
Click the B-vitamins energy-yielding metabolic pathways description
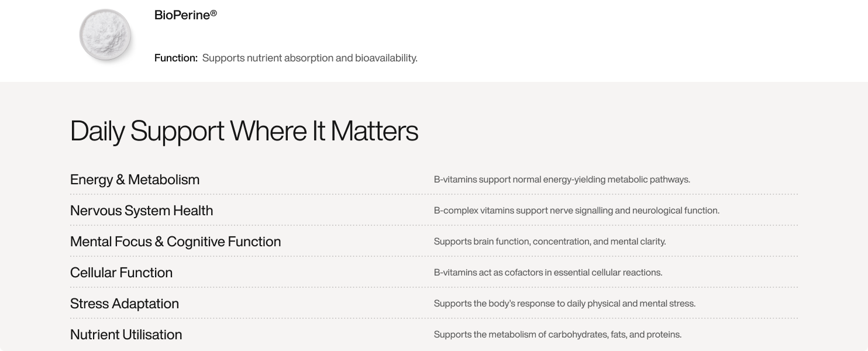point(562,180)
